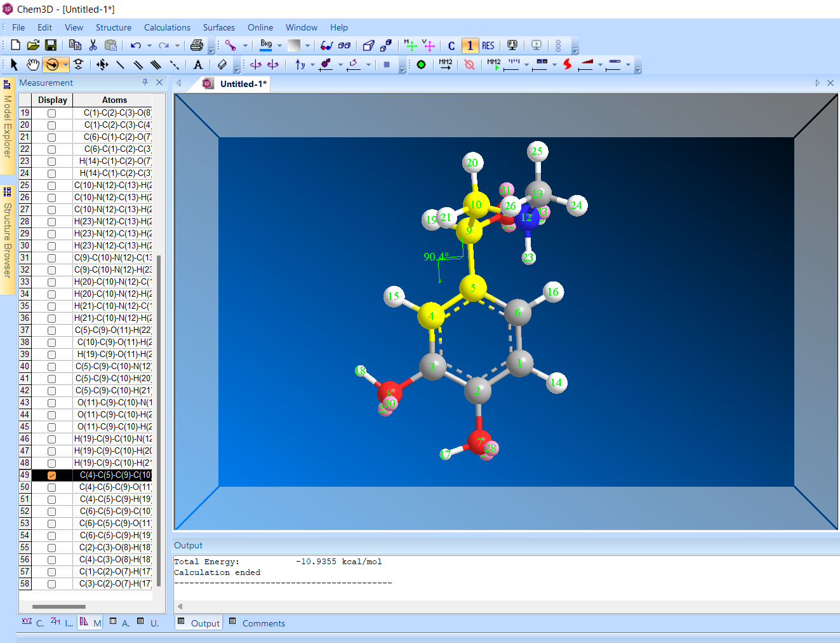
Task: Click the MM2 minimize energy icon
Action: pos(445,64)
